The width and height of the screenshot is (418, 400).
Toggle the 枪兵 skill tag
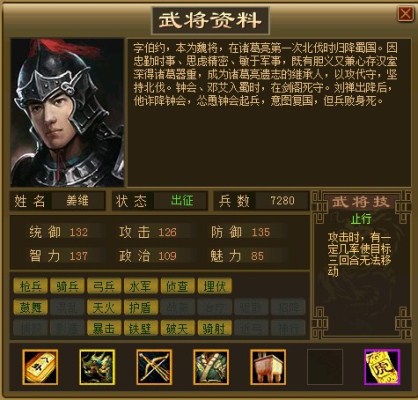tap(31, 286)
